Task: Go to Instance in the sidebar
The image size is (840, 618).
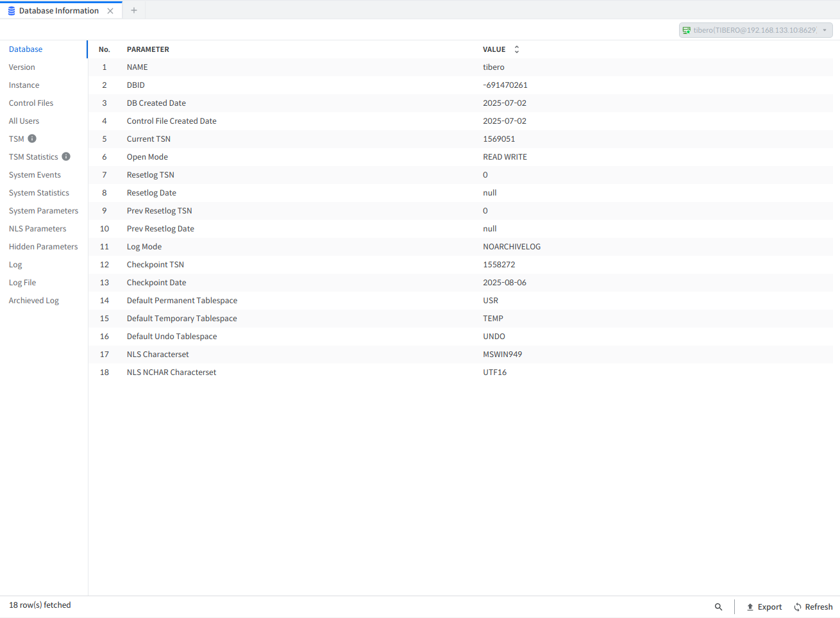Action: [x=24, y=85]
